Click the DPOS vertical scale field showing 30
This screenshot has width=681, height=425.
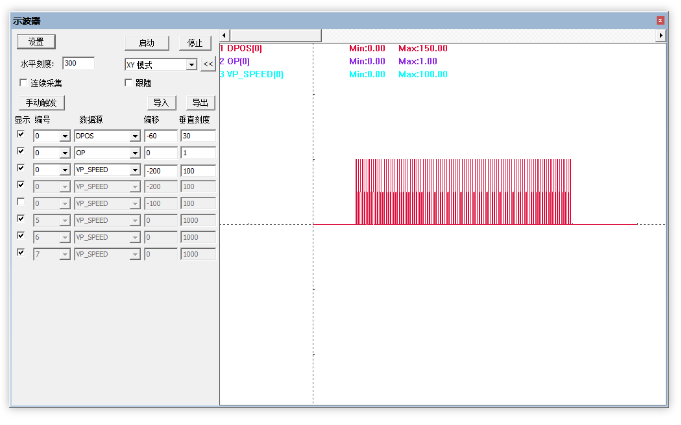tap(198, 136)
